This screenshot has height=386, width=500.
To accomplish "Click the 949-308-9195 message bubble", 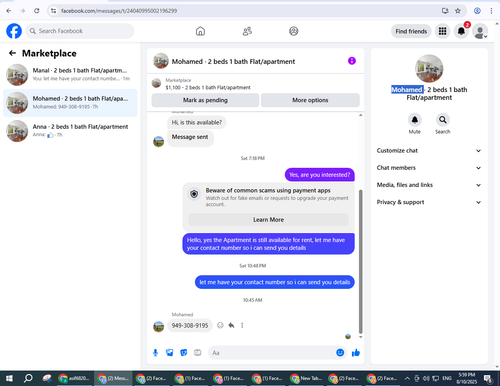I will pyautogui.click(x=190, y=325).
